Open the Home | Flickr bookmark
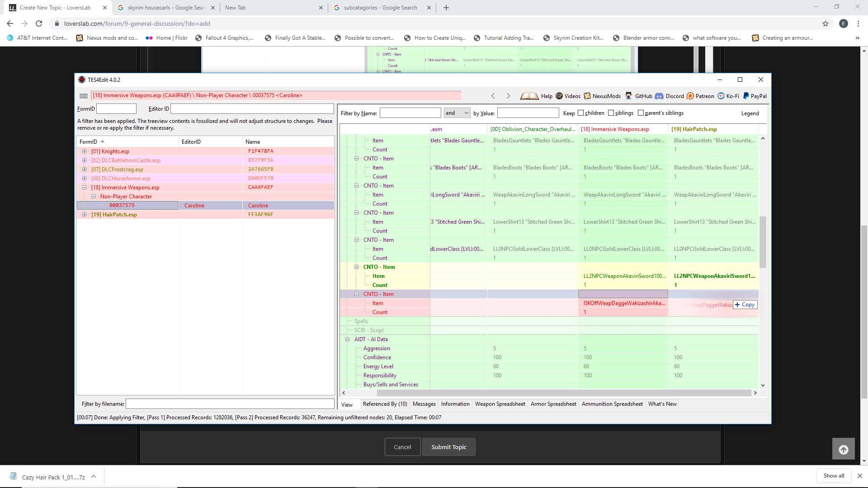This screenshot has width=868, height=488. (166, 38)
